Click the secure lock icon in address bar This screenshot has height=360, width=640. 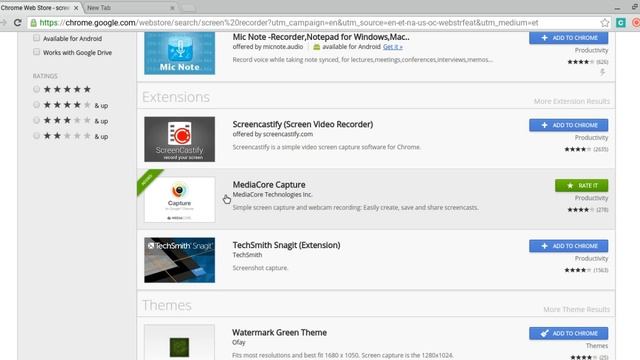point(33,23)
